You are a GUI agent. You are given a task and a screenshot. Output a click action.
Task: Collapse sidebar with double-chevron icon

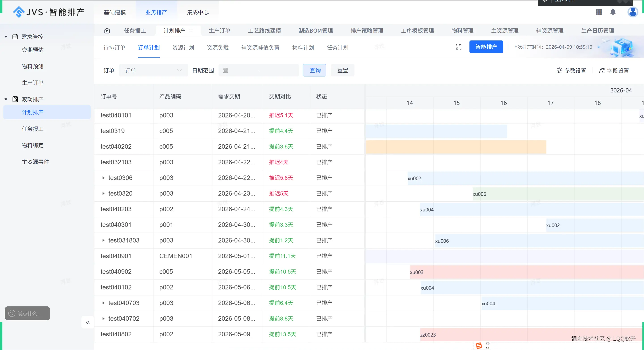(x=87, y=322)
